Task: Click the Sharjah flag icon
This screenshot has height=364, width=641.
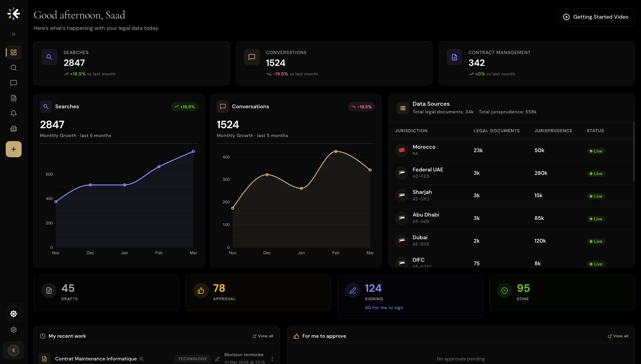Action: pos(402,196)
